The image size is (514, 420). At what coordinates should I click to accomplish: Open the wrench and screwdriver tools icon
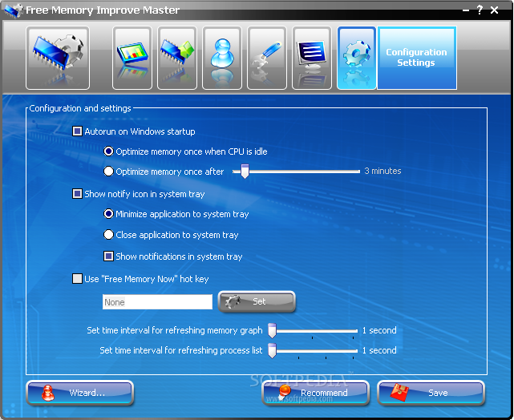tap(267, 58)
